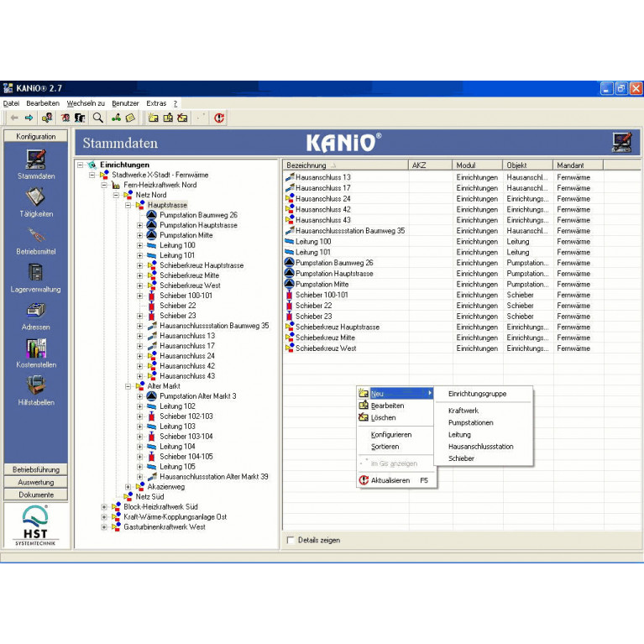Click the computer icon in Stammdaten header
This screenshot has width=644, height=644.
point(622,143)
